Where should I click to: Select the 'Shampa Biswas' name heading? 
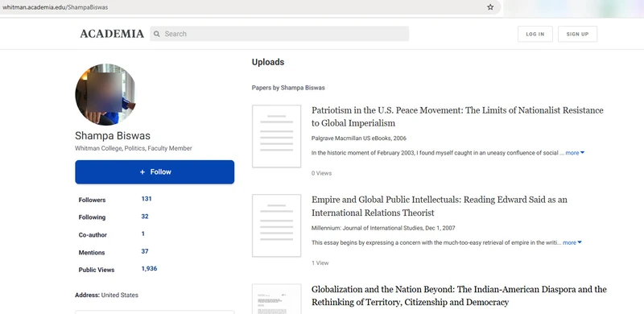(113, 136)
